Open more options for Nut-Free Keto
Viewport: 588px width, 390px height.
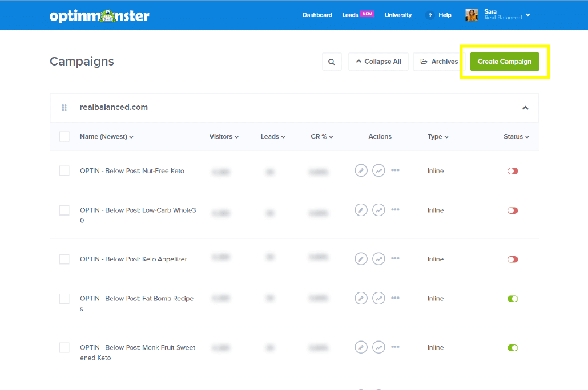(x=395, y=170)
